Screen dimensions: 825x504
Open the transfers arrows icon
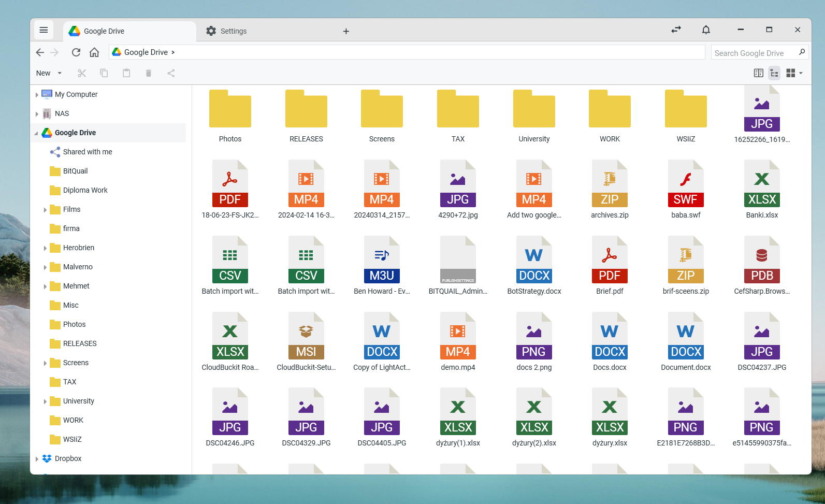click(x=676, y=30)
